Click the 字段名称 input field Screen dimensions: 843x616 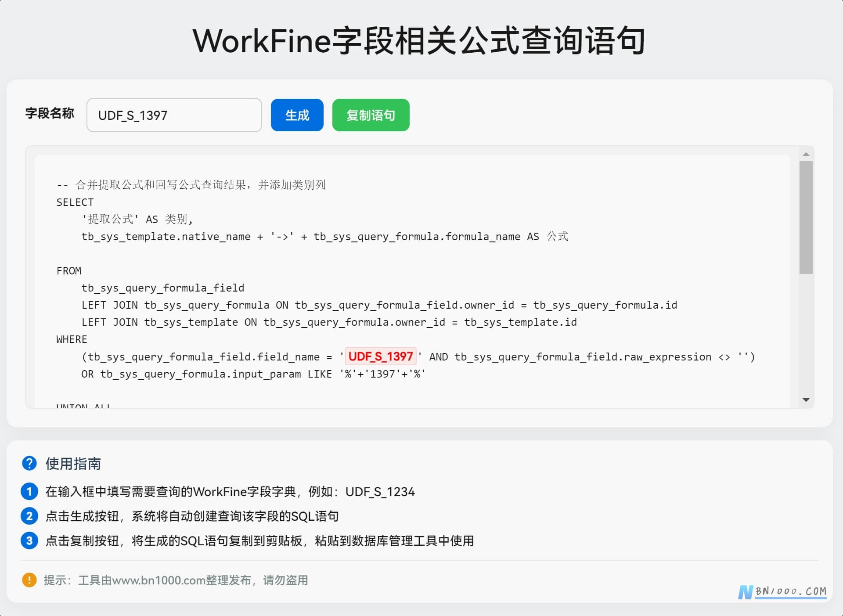click(174, 115)
